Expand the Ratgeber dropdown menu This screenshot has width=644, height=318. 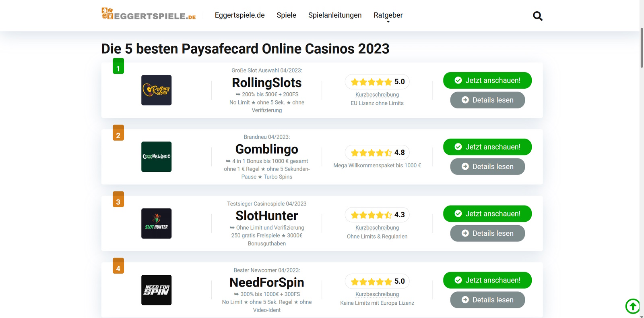(388, 15)
